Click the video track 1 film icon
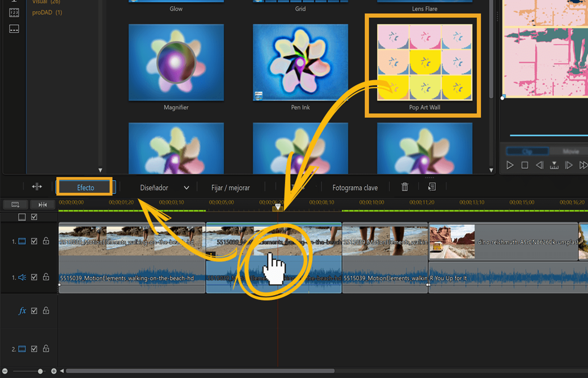588x378 pixels. [x=22, y=241]
